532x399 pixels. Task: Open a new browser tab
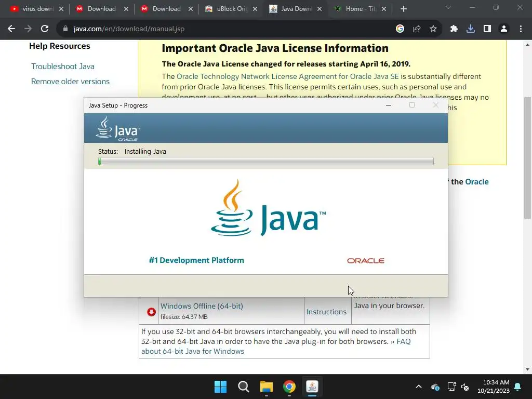coord(403,9)
